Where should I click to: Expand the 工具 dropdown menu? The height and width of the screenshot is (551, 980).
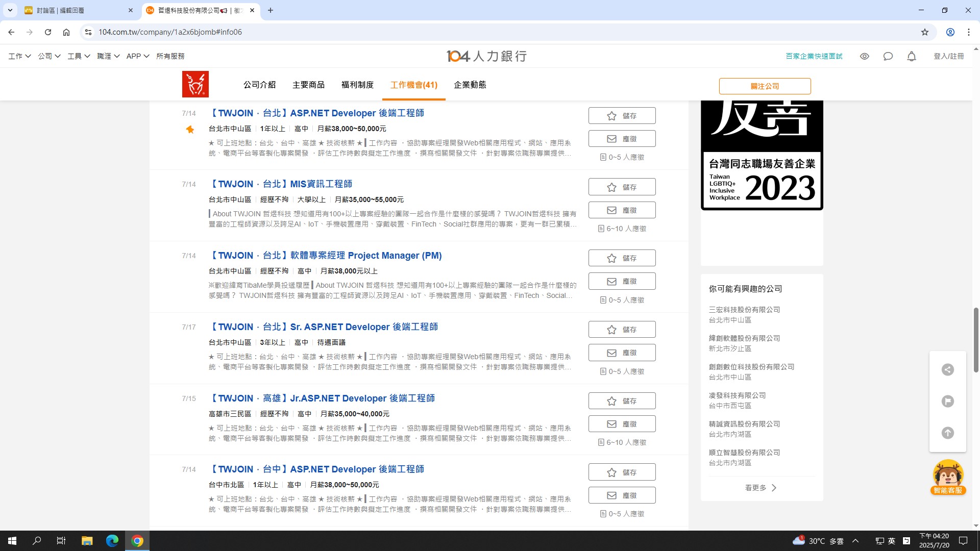[x=78, y=56]
